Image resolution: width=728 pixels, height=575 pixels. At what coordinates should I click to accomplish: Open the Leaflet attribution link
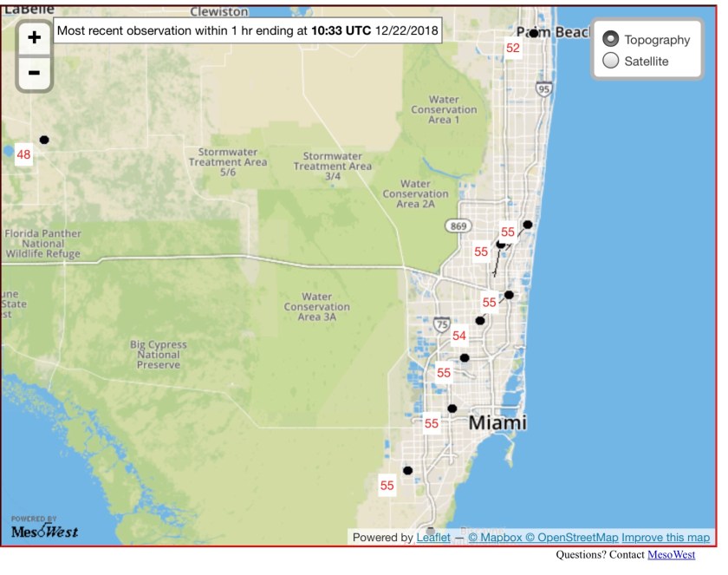point(433,538)
